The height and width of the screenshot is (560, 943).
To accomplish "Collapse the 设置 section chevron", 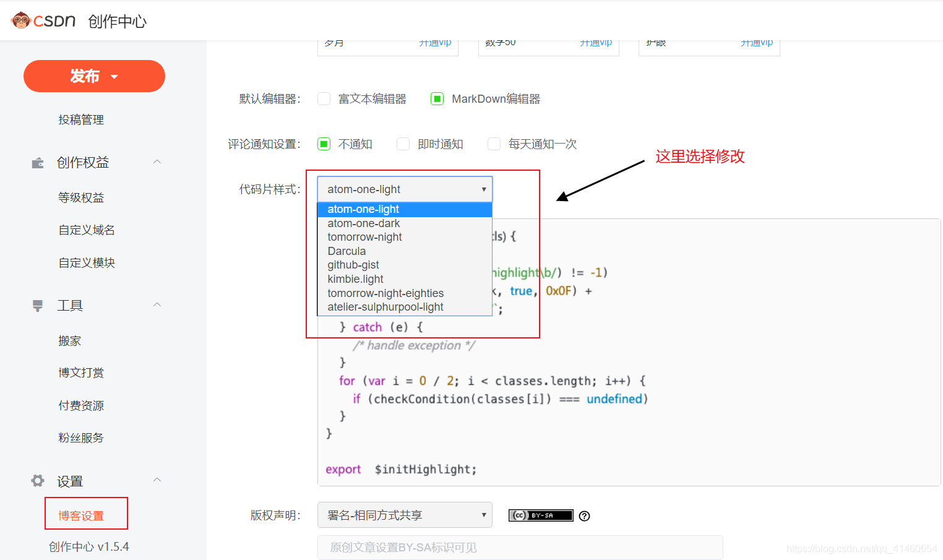I will click(x=157, y=480).
